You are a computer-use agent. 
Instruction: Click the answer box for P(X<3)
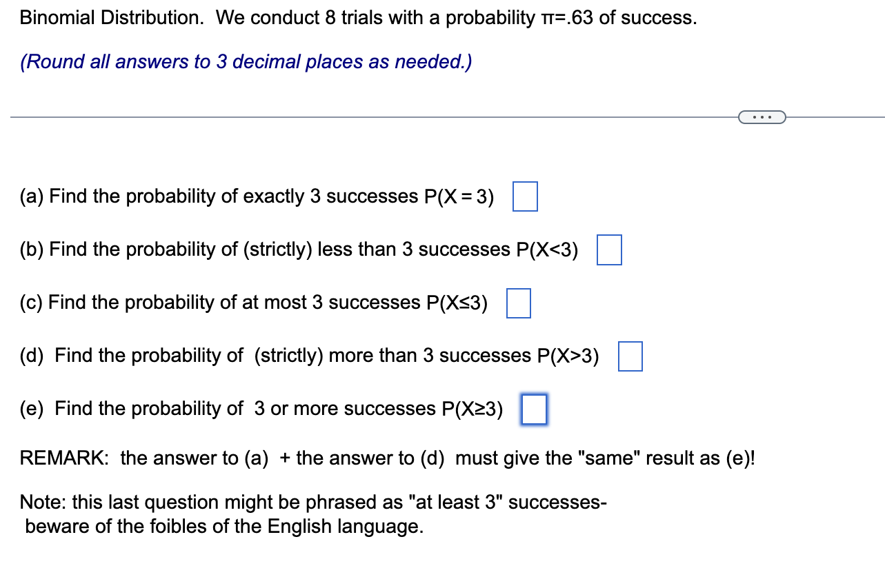609,250
